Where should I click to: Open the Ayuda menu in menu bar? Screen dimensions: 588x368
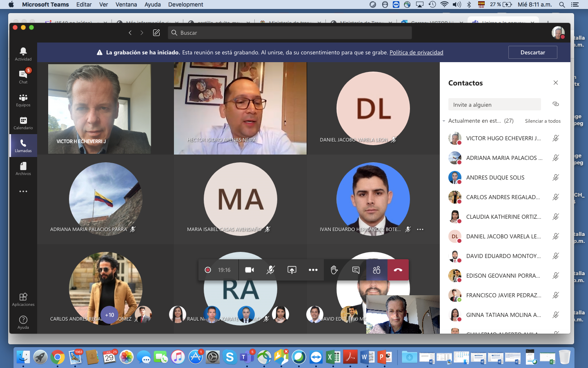[x=152, y=4]
